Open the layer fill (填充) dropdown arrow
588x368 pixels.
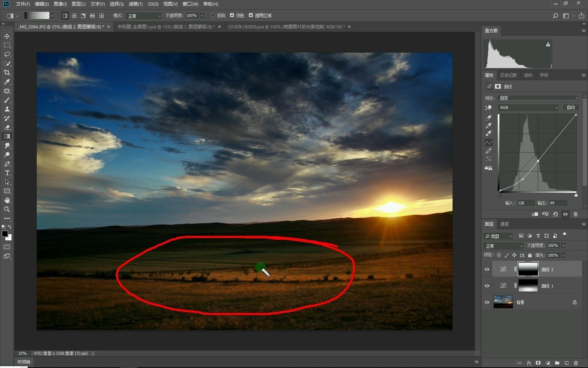point(563,255)
